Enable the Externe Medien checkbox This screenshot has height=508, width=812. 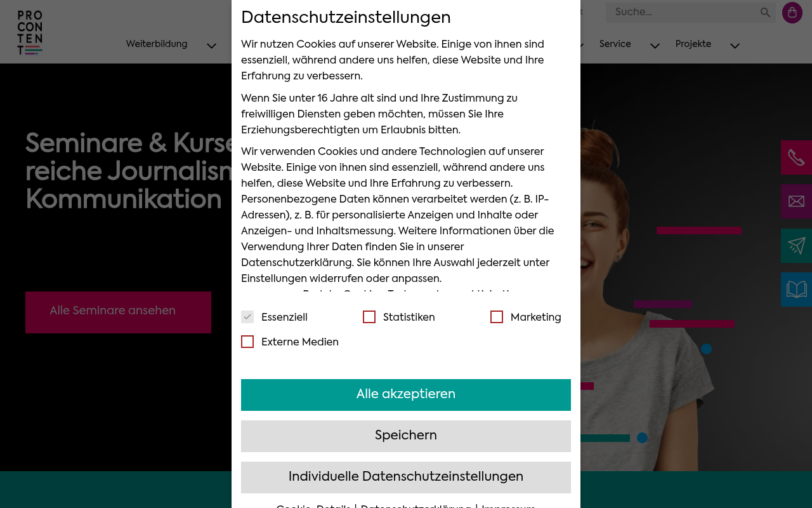tap(247, 342)
